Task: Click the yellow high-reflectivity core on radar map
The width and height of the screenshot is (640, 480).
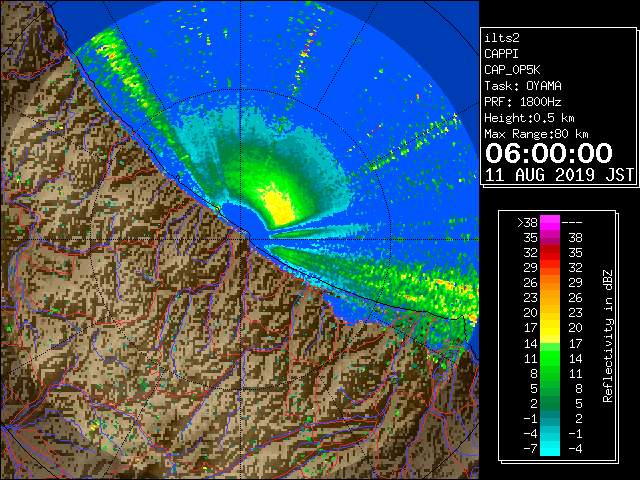Action: pos(278,206)
